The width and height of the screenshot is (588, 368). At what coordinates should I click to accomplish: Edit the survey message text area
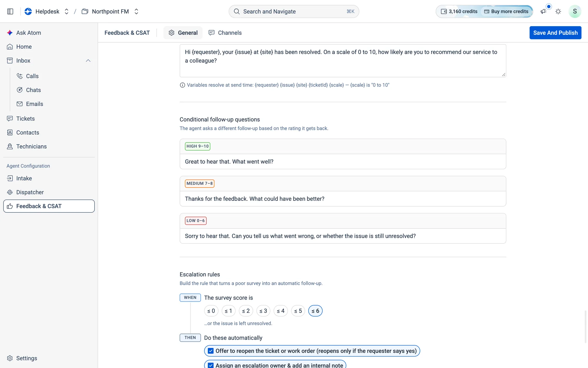click(x=343, y=61)
